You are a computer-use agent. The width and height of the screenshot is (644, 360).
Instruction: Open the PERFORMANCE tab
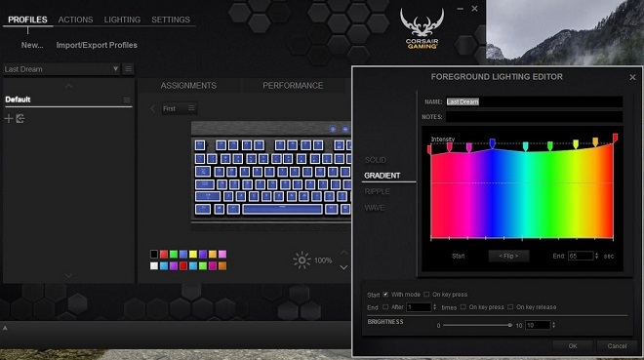tap(293, 86)
